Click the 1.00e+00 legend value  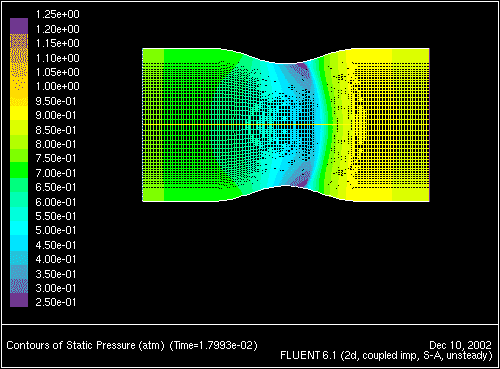coord(57,86)
